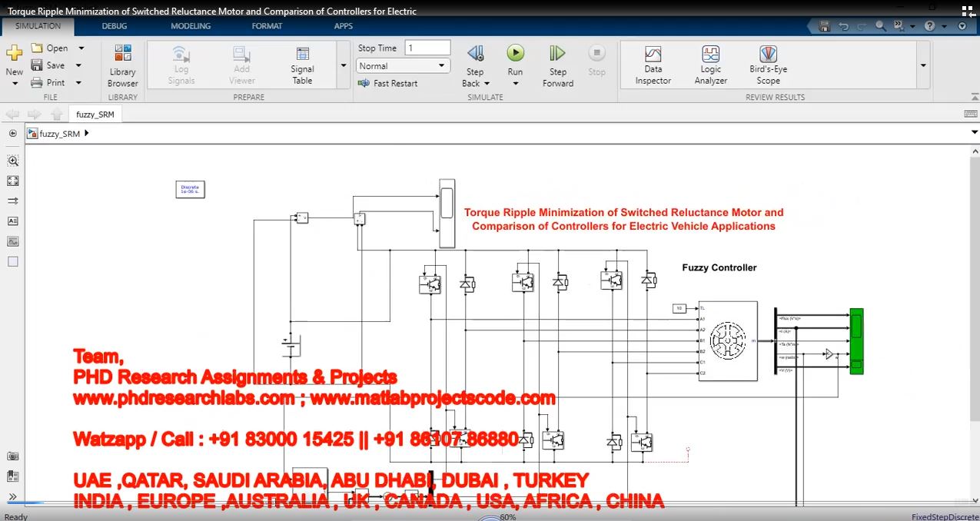Open the Switched Reluctance Motor block
Viewport: 980px width, 521px height.
(727, 340)
